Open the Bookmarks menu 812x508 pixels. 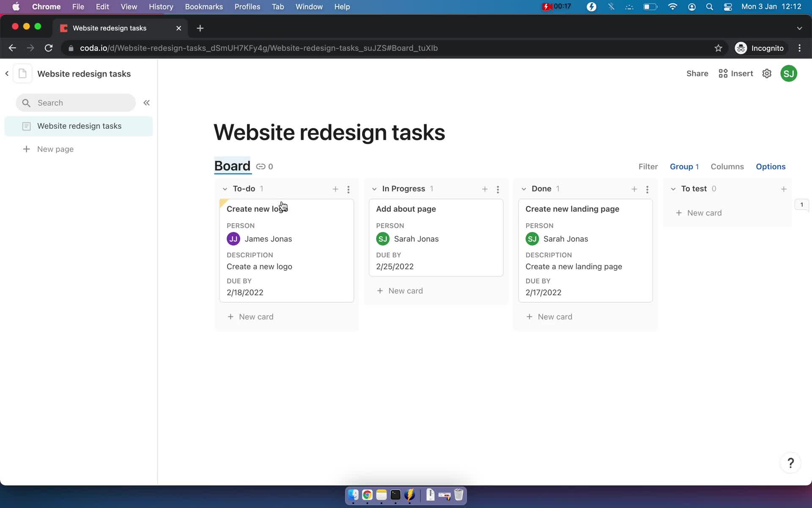[204, 7]
